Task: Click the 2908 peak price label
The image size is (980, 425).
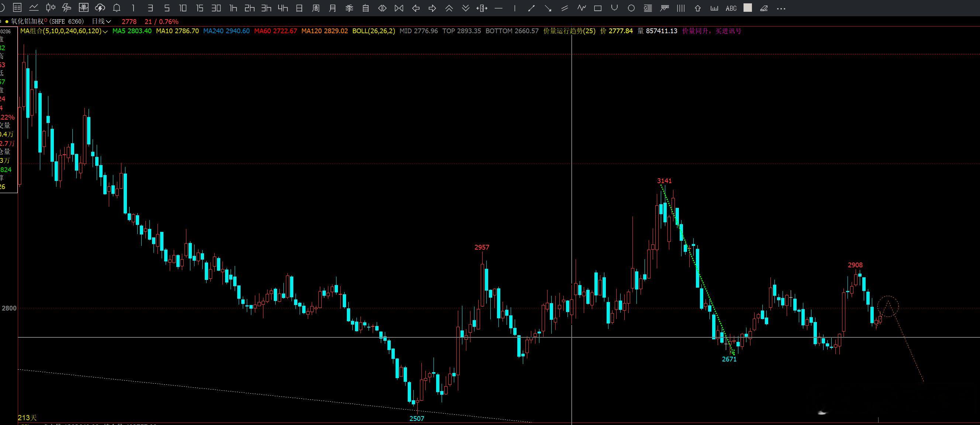Action: [855, 265]
